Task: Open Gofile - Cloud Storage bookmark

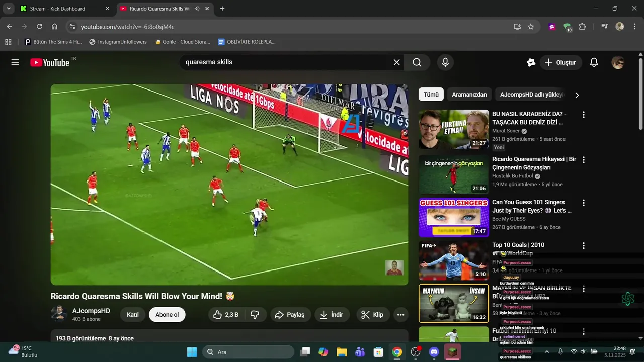Action: (183, 42)
